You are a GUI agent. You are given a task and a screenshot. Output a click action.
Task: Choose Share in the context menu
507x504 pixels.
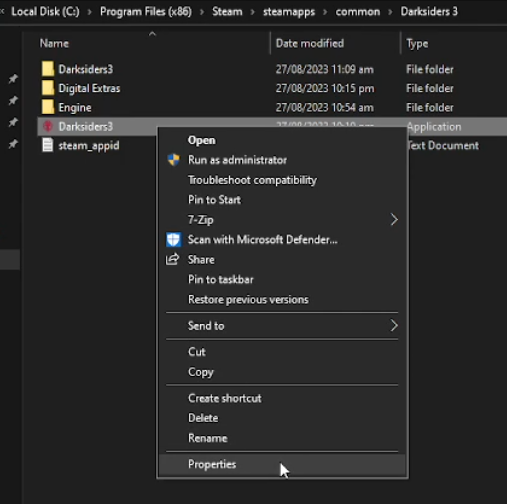coord(201,259)
